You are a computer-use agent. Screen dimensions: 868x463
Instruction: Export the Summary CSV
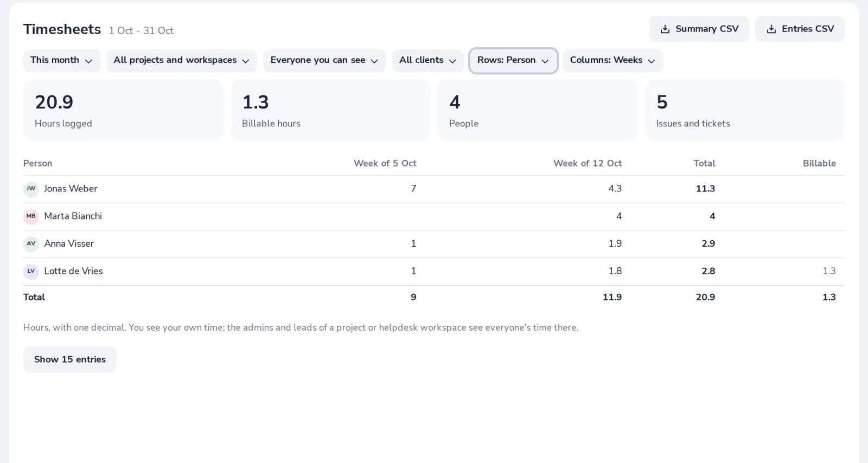(699, 29)
